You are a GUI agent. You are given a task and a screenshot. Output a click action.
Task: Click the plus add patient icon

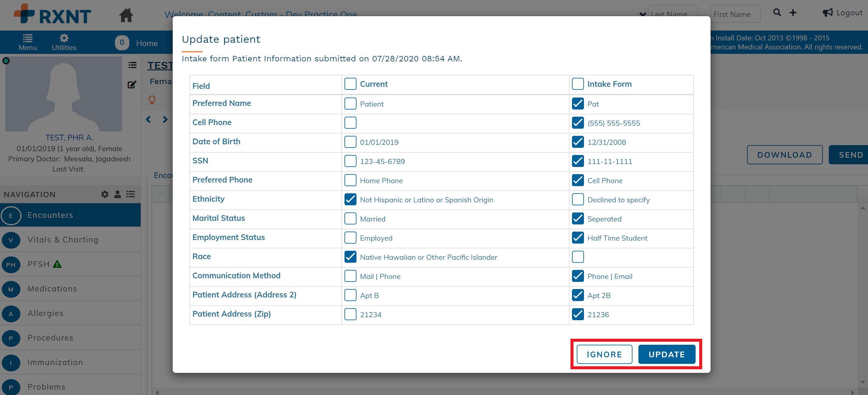tap(793, 13)
